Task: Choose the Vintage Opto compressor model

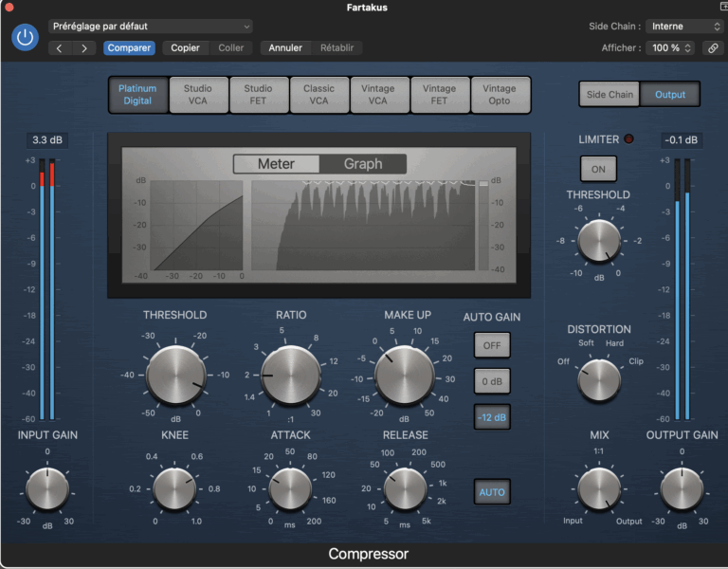Action: (500, 95)
